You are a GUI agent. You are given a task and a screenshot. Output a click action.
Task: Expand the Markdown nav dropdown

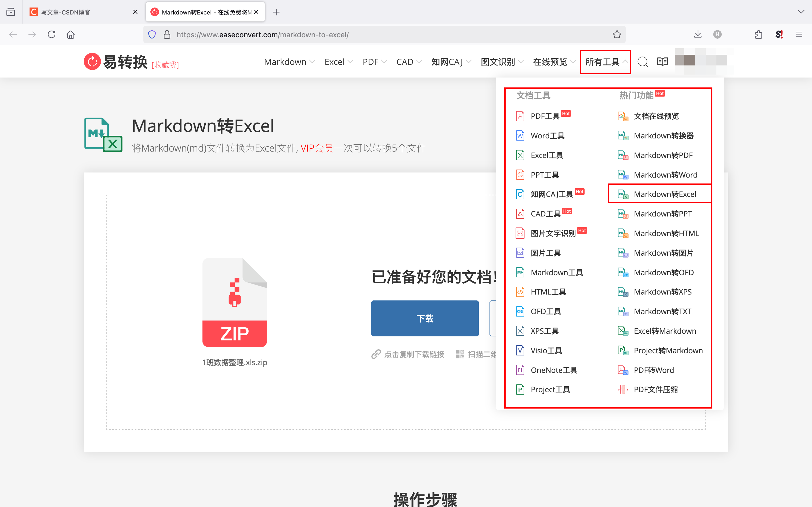click(x=289, y=62)
